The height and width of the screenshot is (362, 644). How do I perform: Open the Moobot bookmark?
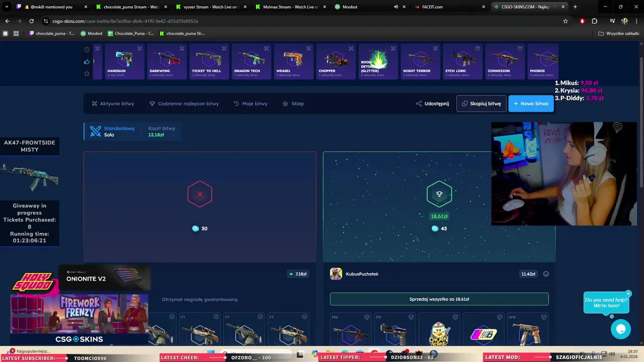(92, 34)
